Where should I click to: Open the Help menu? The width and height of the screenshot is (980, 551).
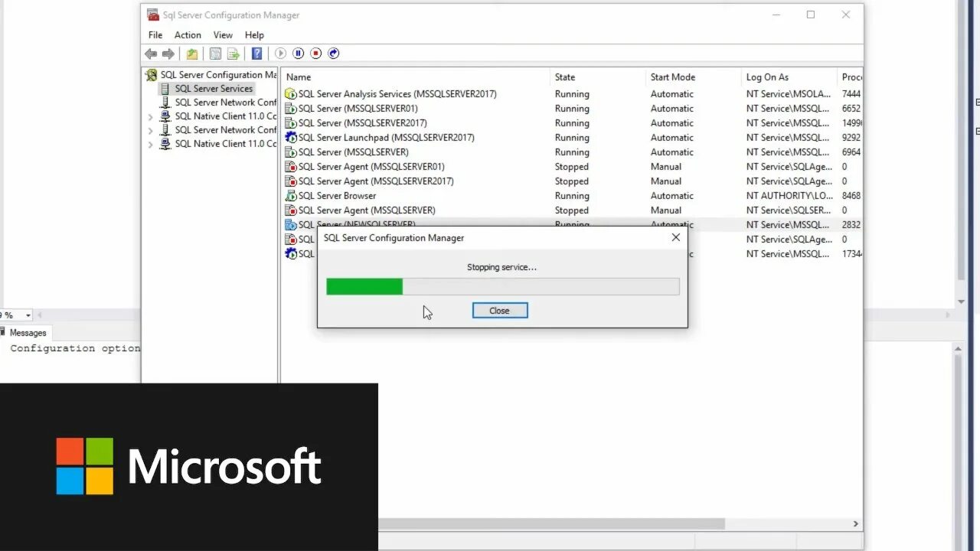[254, 35]
